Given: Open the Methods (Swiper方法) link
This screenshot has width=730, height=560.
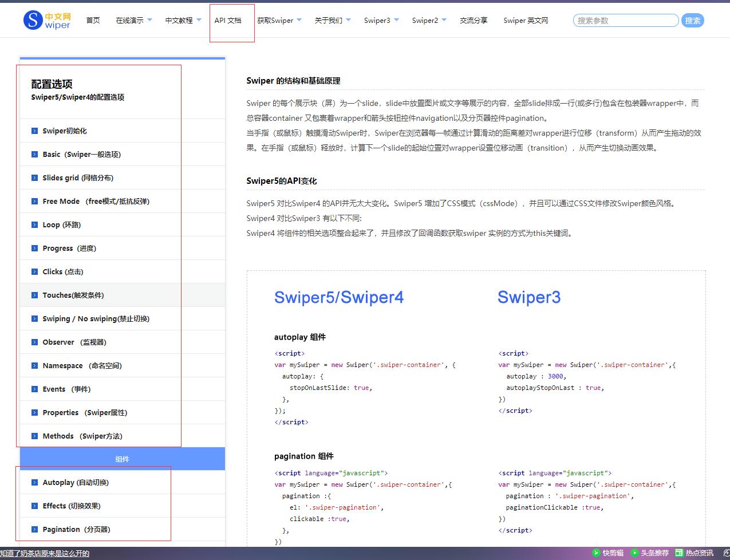Looking at the screenshot, I should tap(82, 436).
